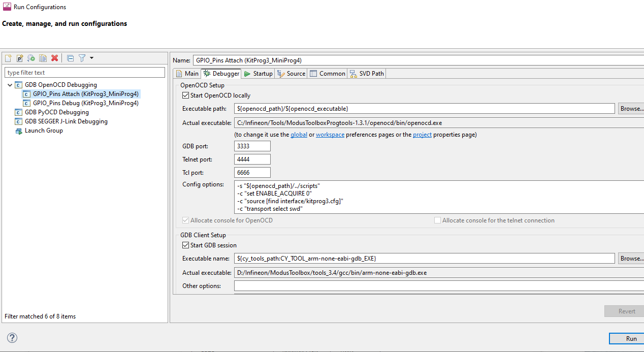644x352 pixels.
Task: Select the Launch Group item
Action: click(x=44, y=131)
